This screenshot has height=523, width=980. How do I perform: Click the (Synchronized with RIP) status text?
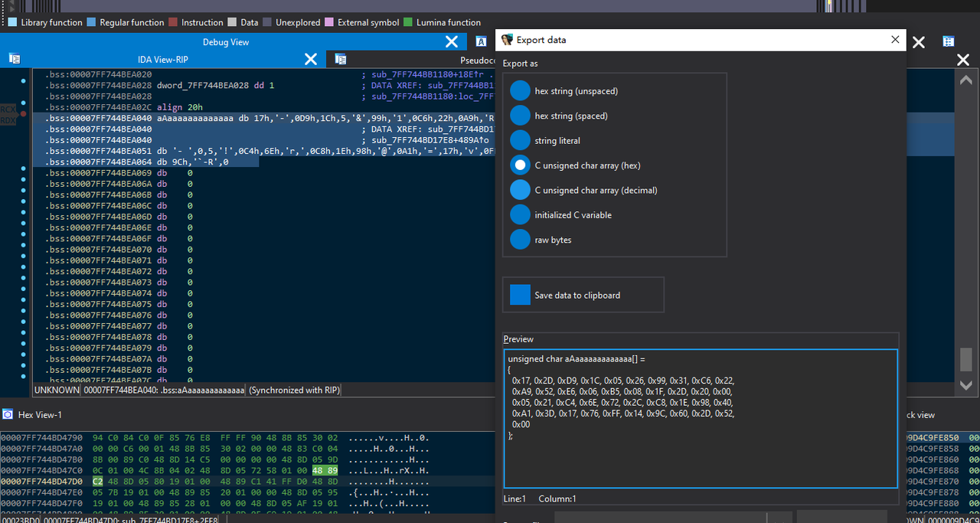click(x=295, y=391)
